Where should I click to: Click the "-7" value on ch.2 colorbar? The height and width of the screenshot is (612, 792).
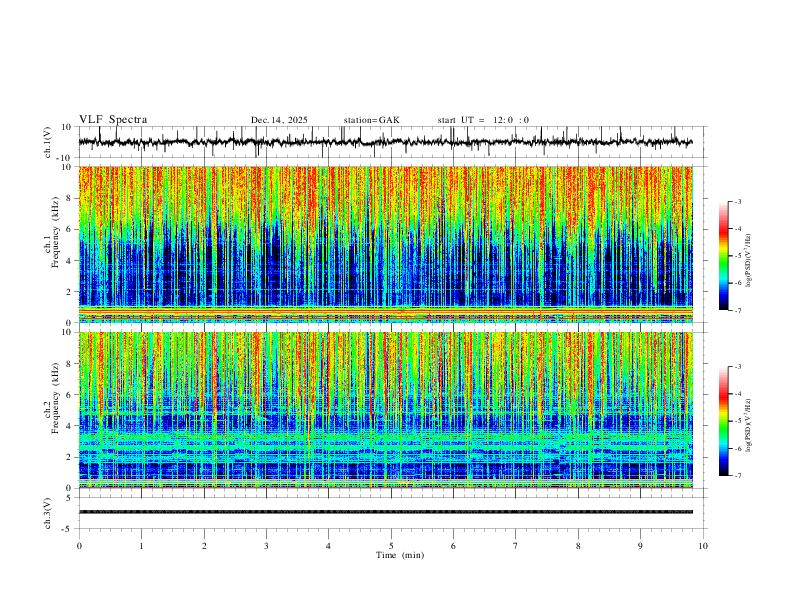click(738, 476)
